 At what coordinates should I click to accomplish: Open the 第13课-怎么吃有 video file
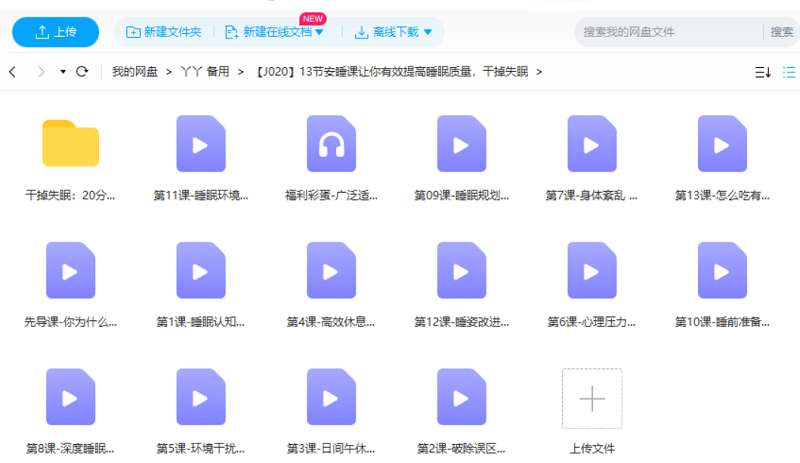point(722,145)
